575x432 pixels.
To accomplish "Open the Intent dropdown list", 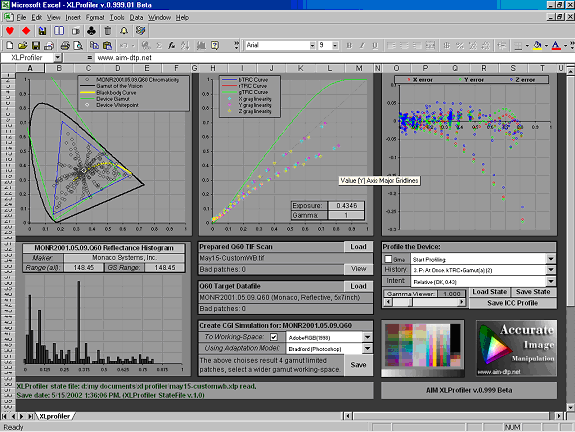I will click(551, 281).
